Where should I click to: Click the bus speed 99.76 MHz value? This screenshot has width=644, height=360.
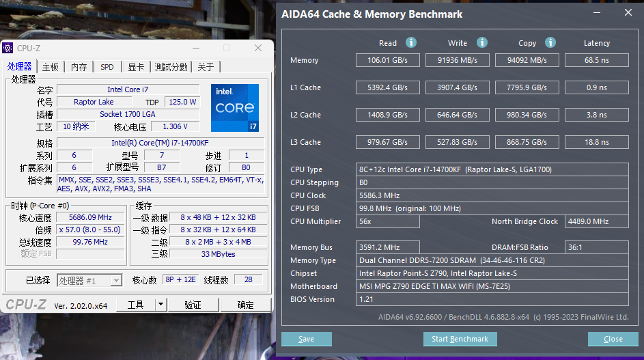pos(90,242)
